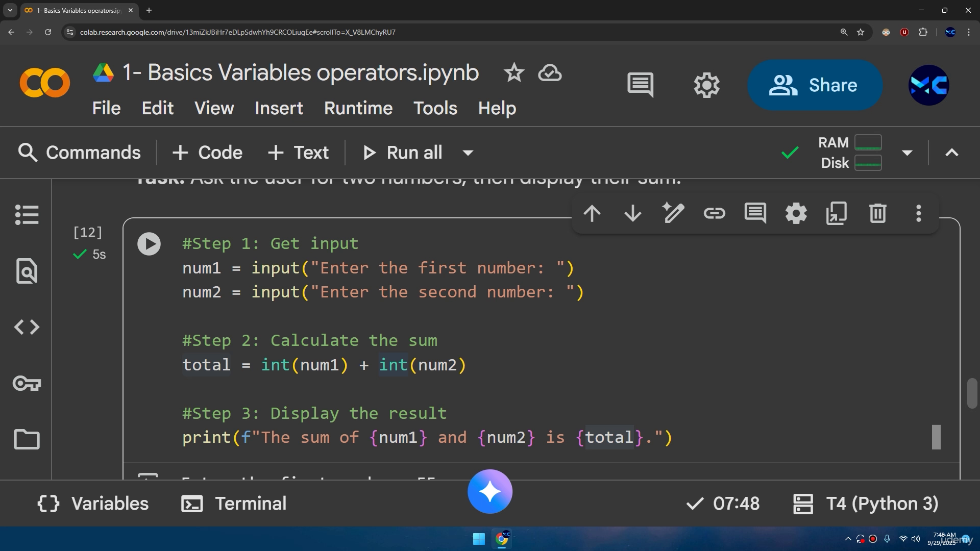
Task: Open browser tab search dropdown
Action: tap(10, 10)
